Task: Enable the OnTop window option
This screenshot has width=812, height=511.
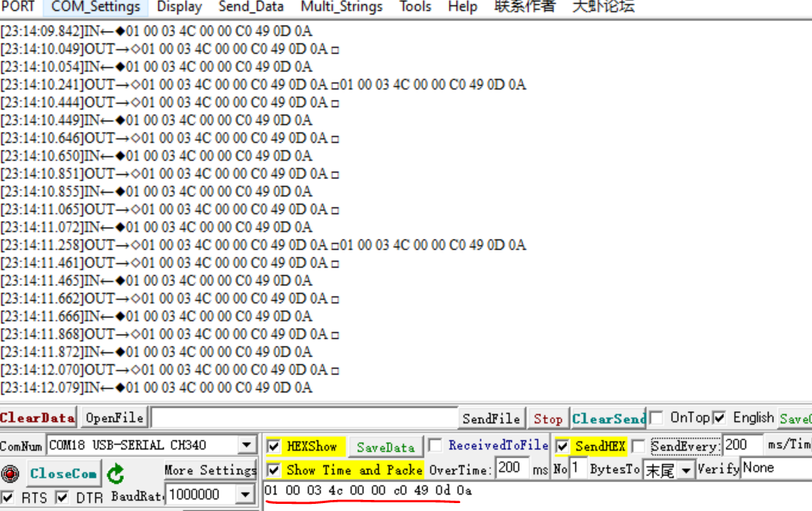Action: click(657, 418)
